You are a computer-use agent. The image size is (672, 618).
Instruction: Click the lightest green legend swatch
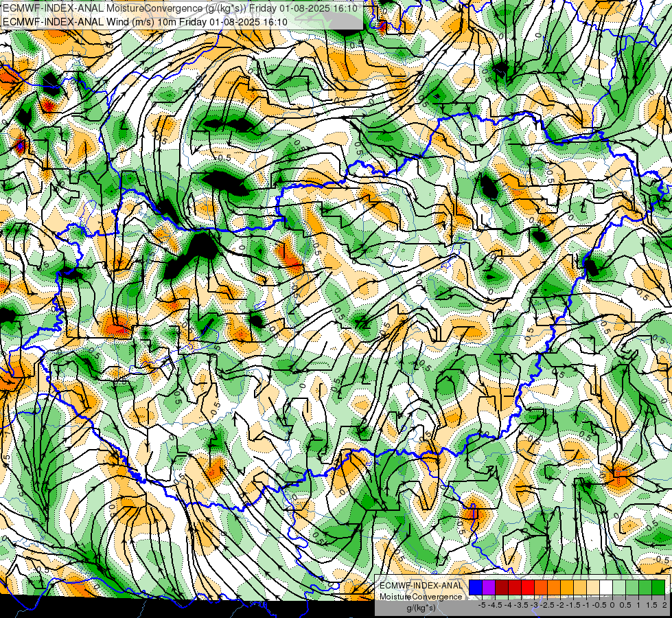point(619,587)
